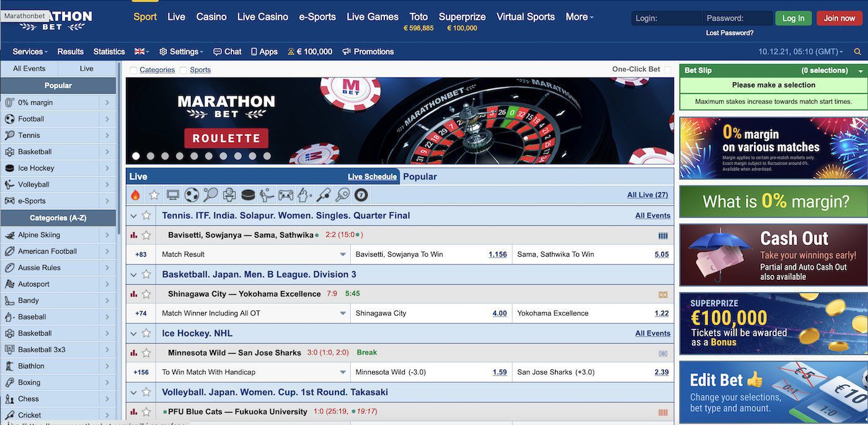Open the Live tab in top navigation
868x425 pixels.
point(176,17)
